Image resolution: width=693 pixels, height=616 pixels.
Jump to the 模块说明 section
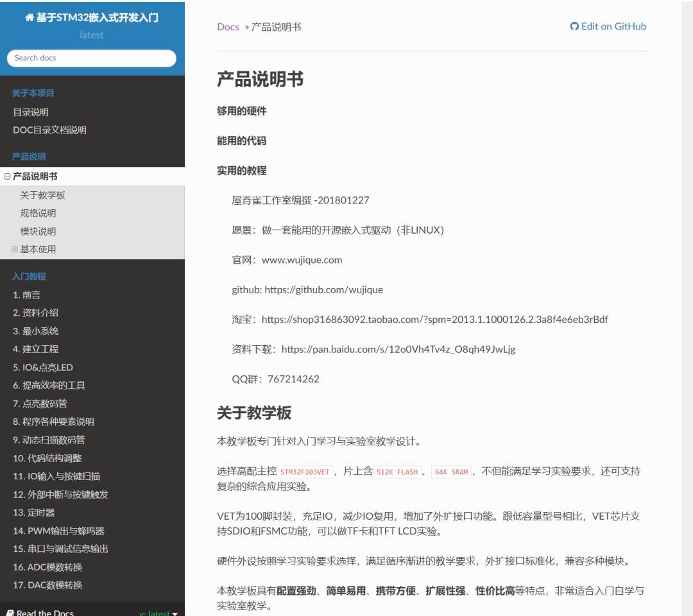pyautogui.click(x=38, y=231)
